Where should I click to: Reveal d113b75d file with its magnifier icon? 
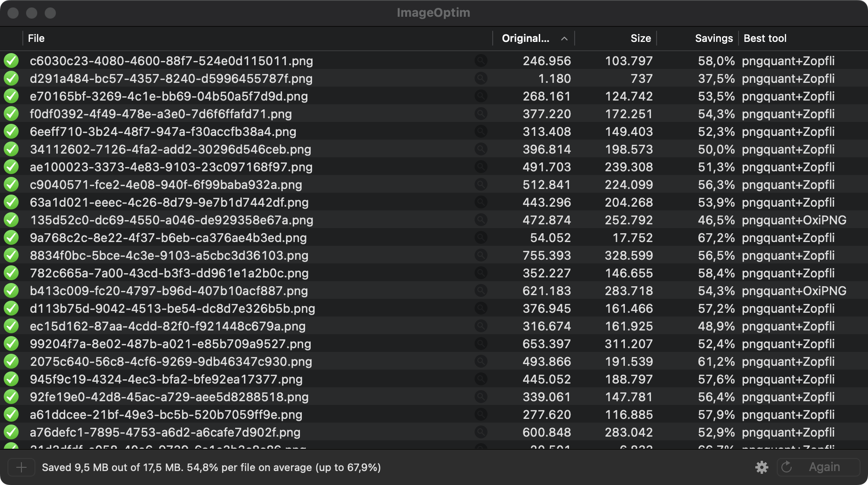[x=481, y=308]
